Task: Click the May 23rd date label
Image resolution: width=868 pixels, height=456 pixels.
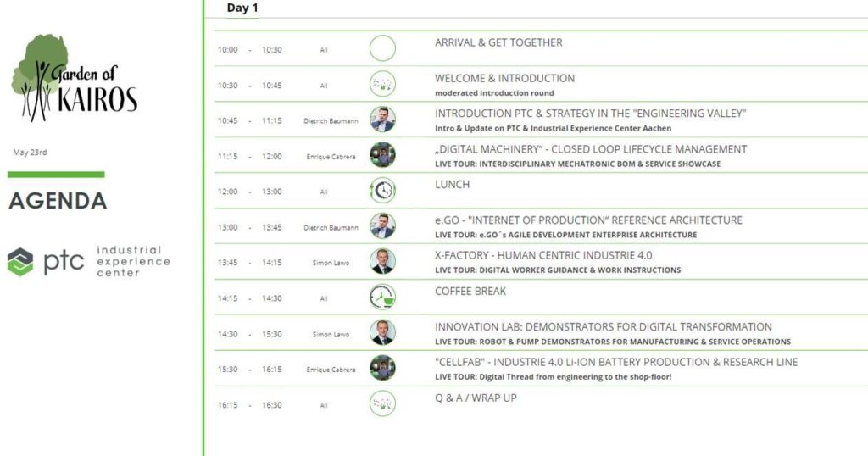Action: coord(30,153)
